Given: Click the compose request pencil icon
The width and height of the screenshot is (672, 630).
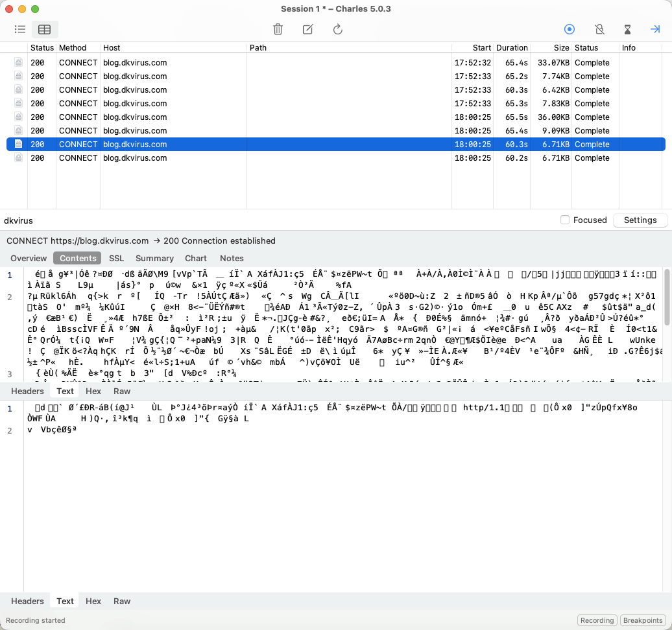Looking at the screenshot, I should [x=308, y=29].
